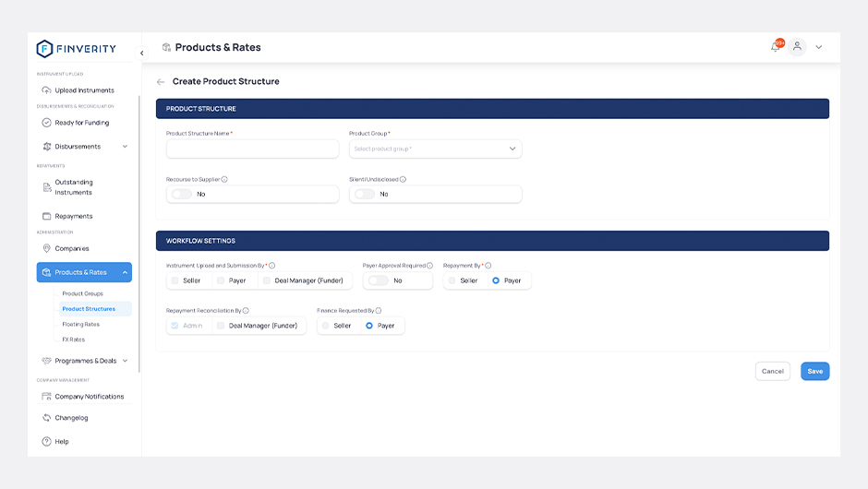Click the Upload Instruments cloud icon
This screenshot has height=489, width=868.
point(46,90)
